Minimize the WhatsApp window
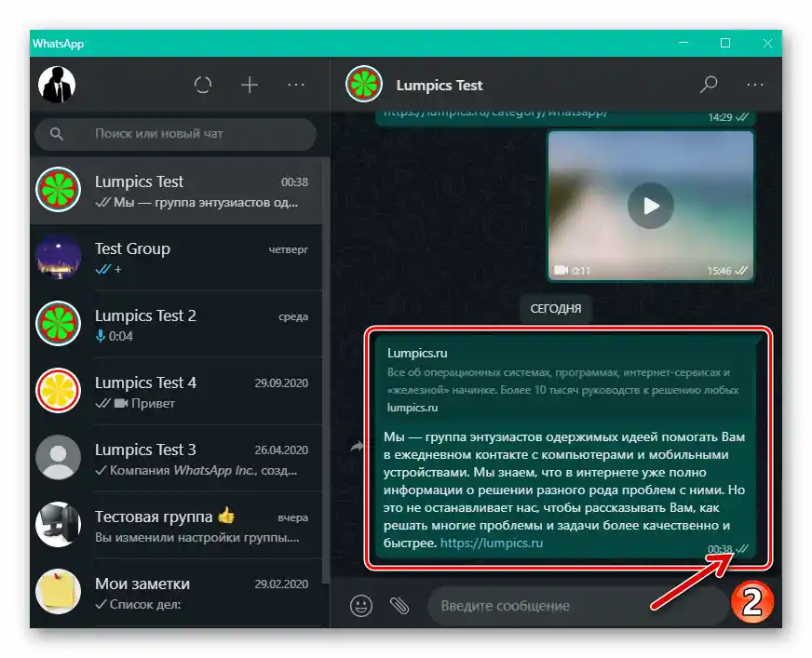 (683, 43)
